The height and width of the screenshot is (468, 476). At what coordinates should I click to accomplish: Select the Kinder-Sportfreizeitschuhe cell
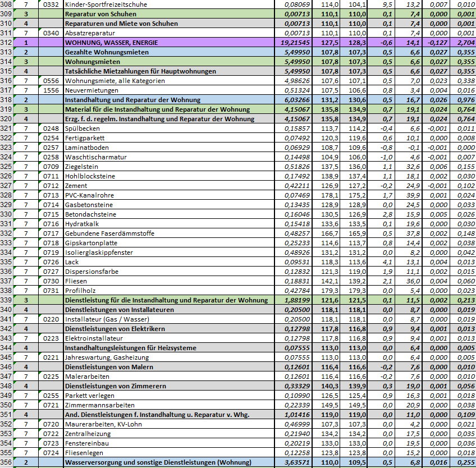[168, 4]
